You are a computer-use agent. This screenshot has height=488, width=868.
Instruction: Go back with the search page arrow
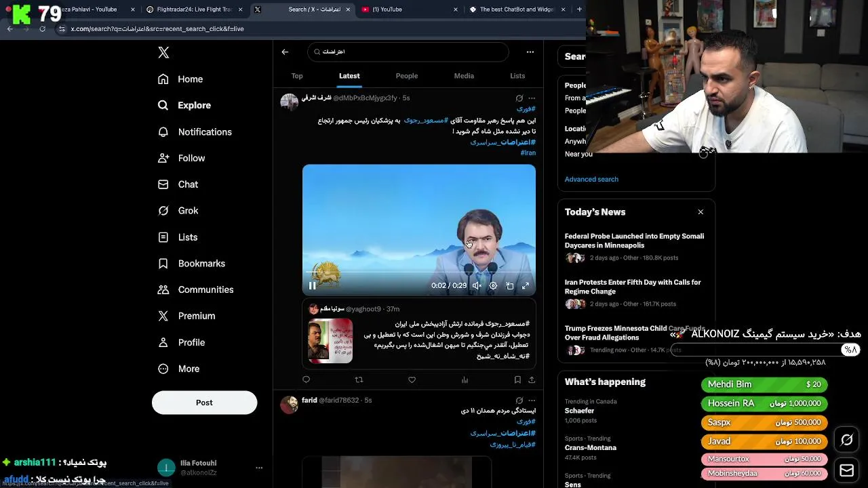pos(285,52)
